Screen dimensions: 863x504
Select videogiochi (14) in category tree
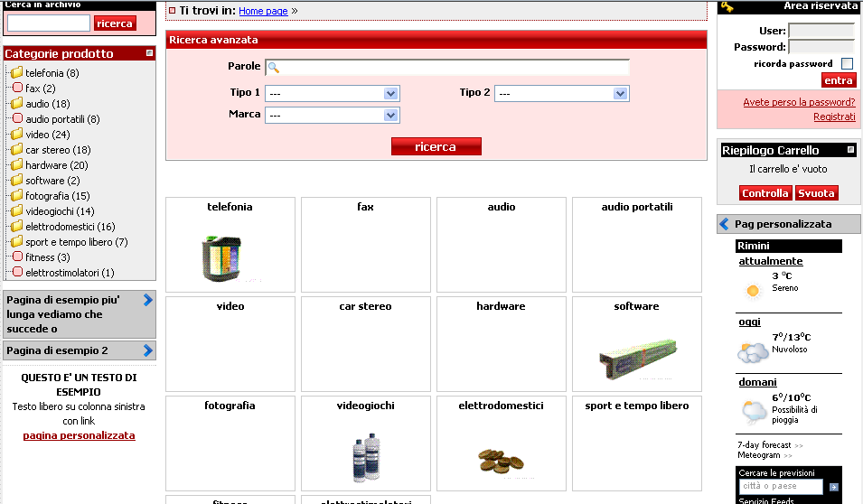60,211
